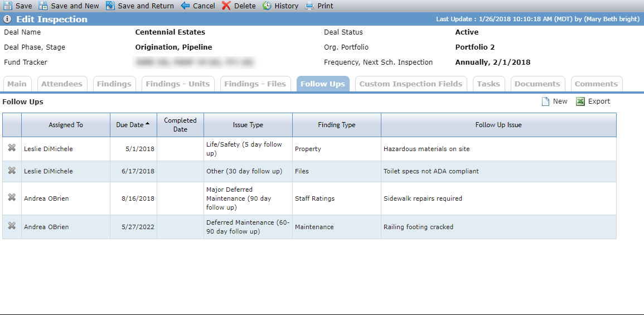Open the Attendees tab

tap(62, 84)
